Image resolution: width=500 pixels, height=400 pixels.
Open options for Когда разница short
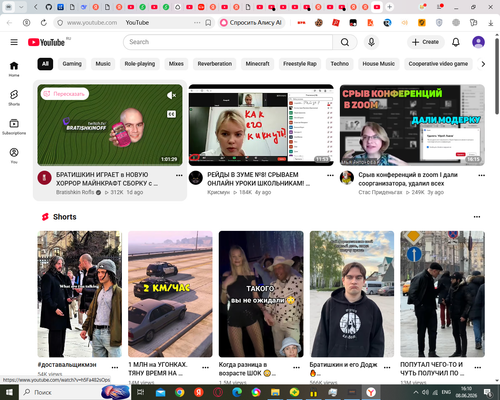(x=296, y=368)
